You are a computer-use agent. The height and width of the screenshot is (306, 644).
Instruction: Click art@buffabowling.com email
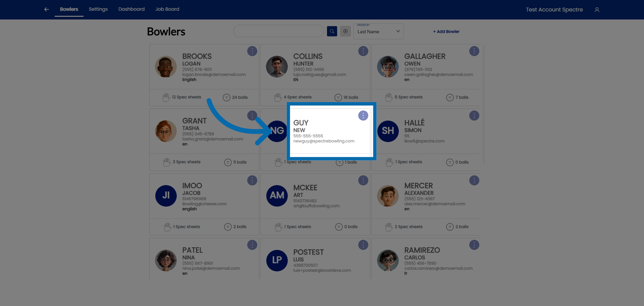coord(316,206)
